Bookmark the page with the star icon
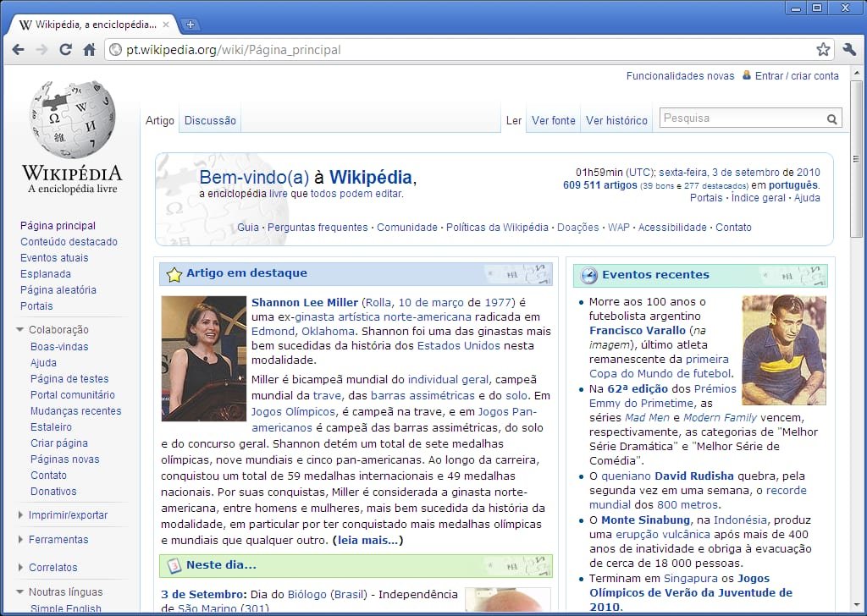This screenshot has height=616, width=867. click(x=823, y=50)
